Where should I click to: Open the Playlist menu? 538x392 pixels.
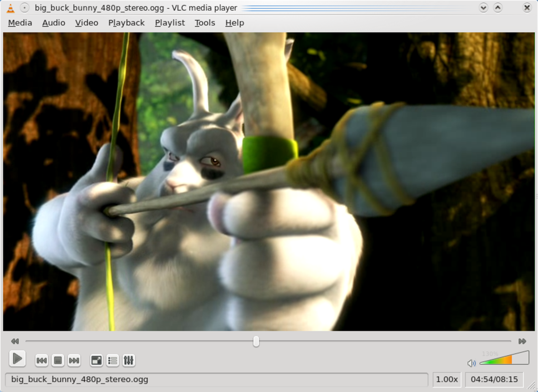(x=170, y=23)
